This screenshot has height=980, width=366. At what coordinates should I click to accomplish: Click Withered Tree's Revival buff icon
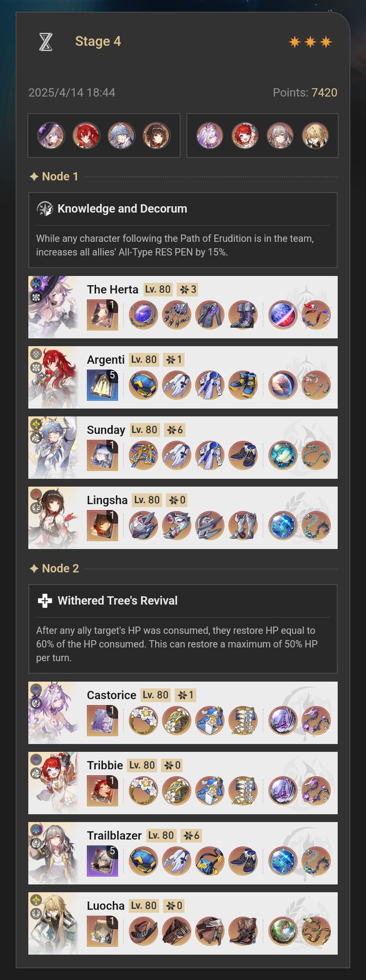pos(45,601)
